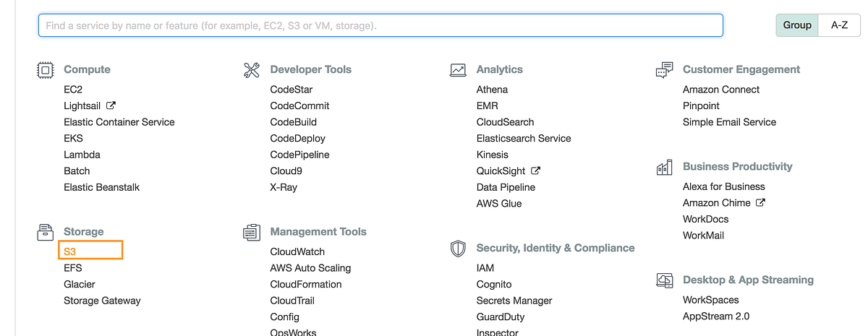
Task: Open AWS Glue
Action: pyautogui.click(x=499, y=204)
